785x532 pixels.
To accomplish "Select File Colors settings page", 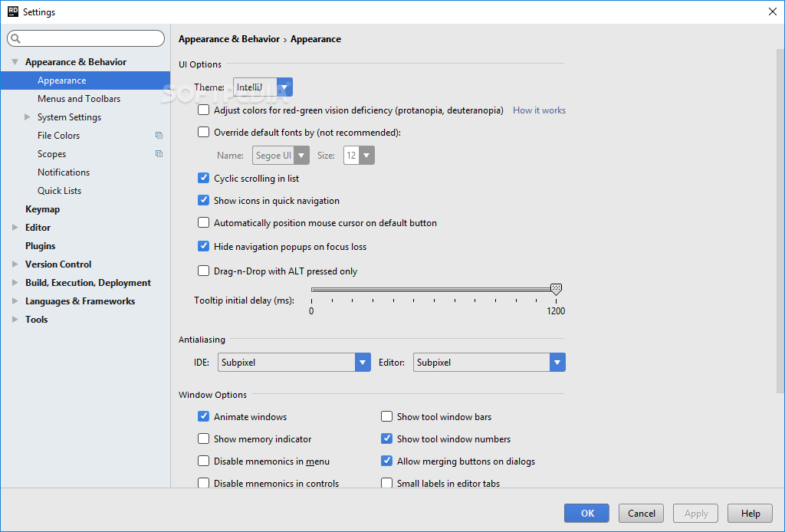I will (x=58, y=135).
